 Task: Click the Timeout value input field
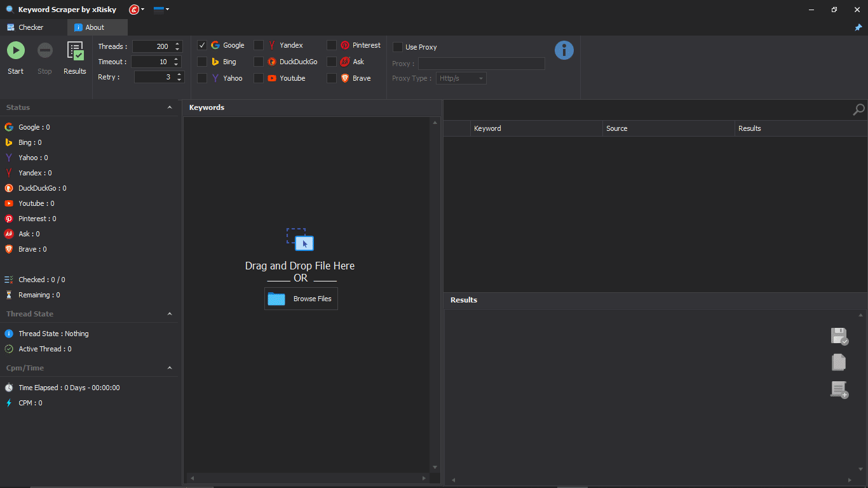151,62
